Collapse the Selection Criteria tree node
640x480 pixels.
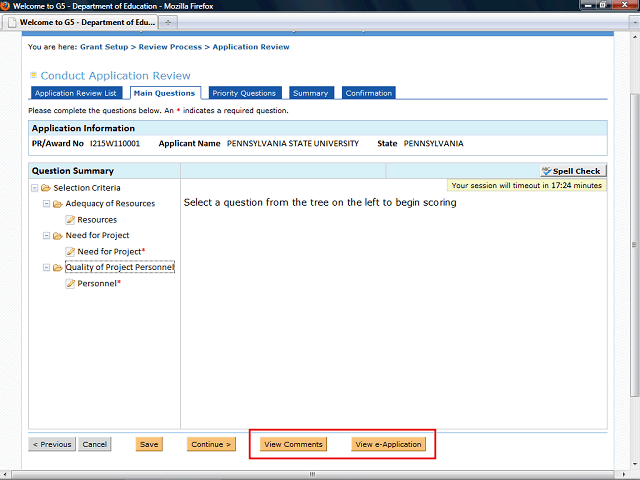[x=35, y=188]
